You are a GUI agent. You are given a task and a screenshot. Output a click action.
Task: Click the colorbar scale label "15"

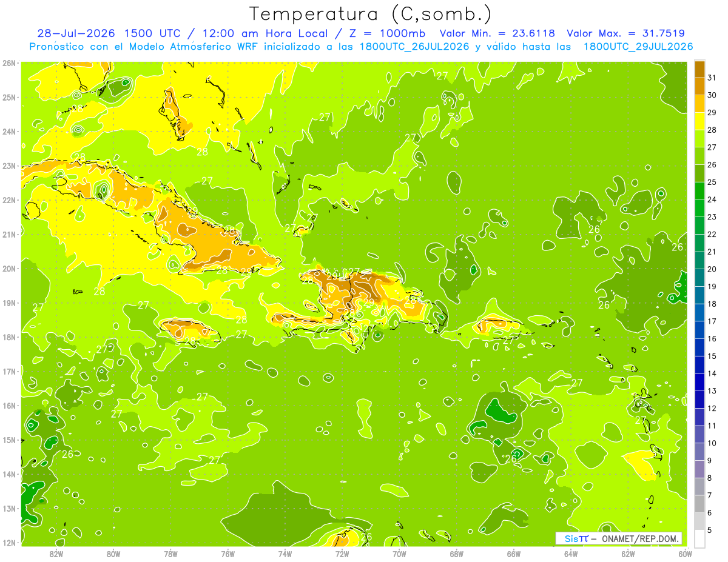(712, 356)
